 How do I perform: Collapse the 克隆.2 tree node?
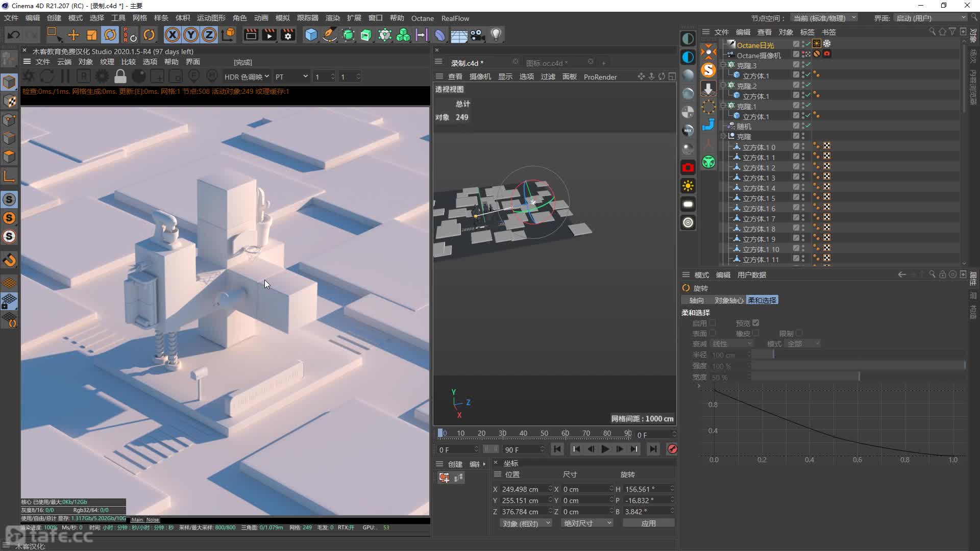pos(723,85)
